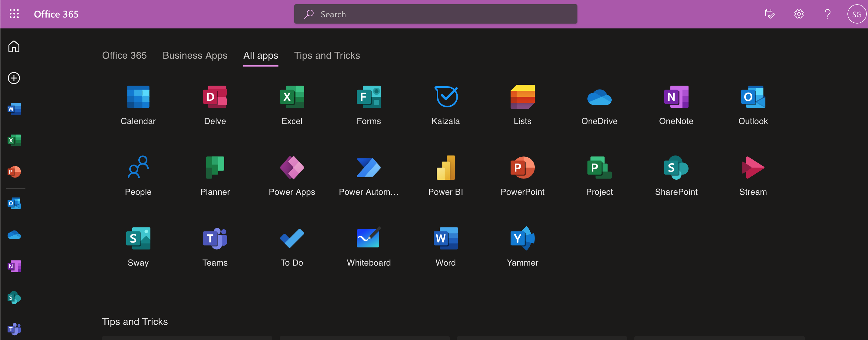Screen dimensions: 868x340
Task: Launch the Yammer app
Action: pos(522,239)
